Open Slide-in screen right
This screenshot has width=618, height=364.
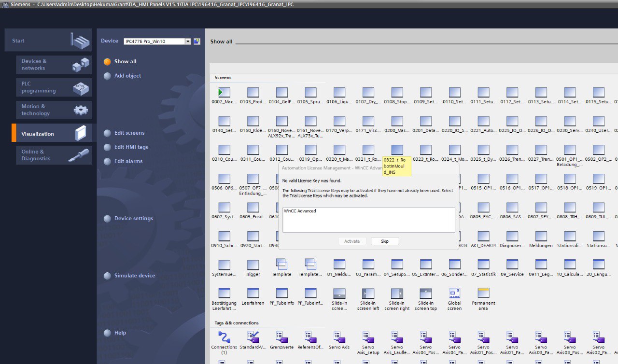[x=397, y=293]
